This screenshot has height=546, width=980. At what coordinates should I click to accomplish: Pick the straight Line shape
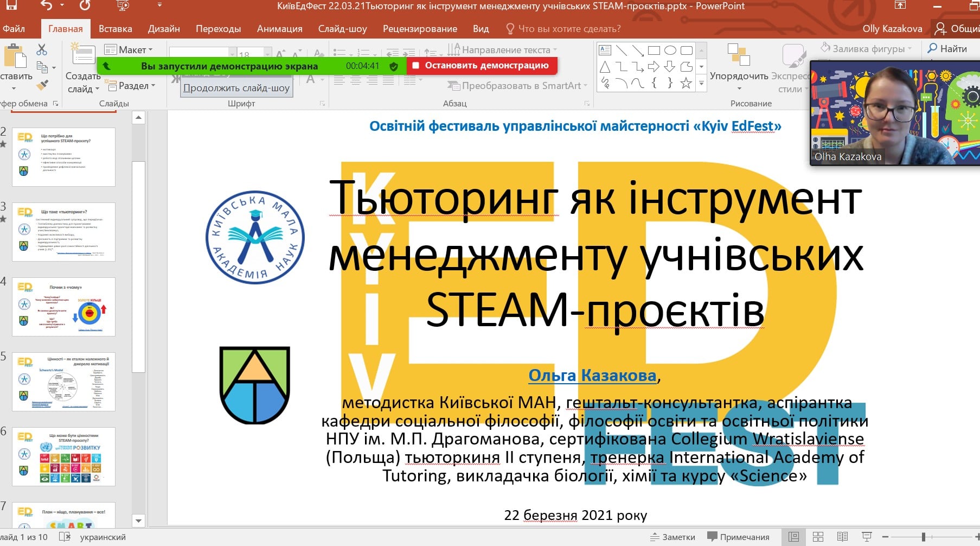[x=622, y=50]
